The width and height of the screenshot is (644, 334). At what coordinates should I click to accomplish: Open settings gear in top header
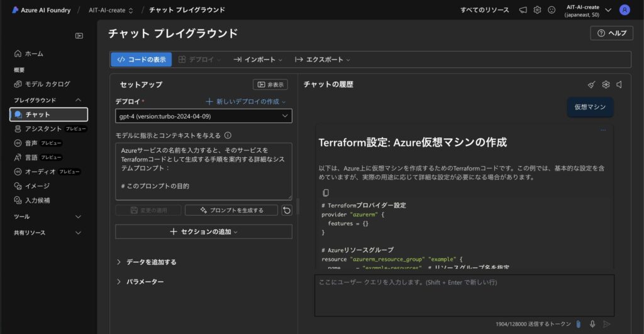537,10
